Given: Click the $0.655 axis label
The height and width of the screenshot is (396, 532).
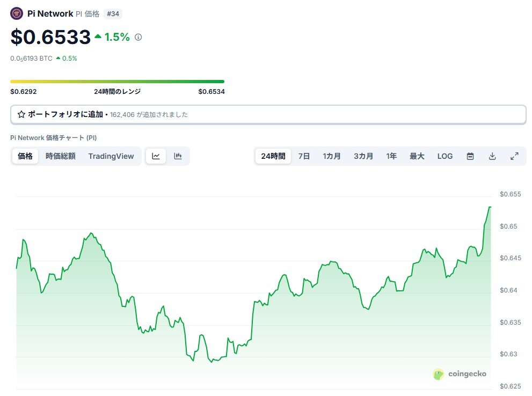Looking at the screenshot, I should pos(511,194).
